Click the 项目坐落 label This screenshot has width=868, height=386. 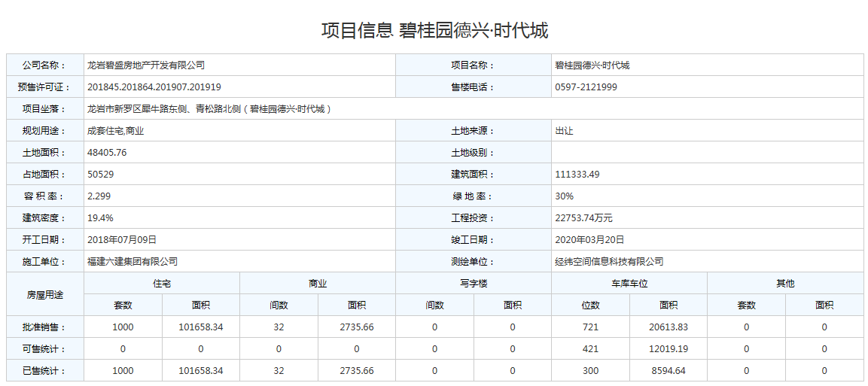[44, 109]
